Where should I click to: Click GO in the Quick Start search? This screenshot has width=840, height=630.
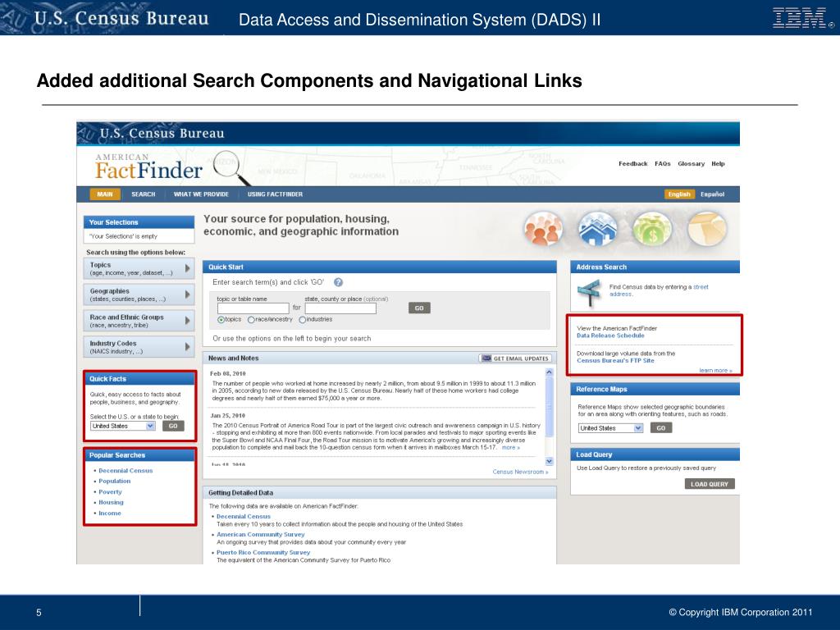click(419, 308)
